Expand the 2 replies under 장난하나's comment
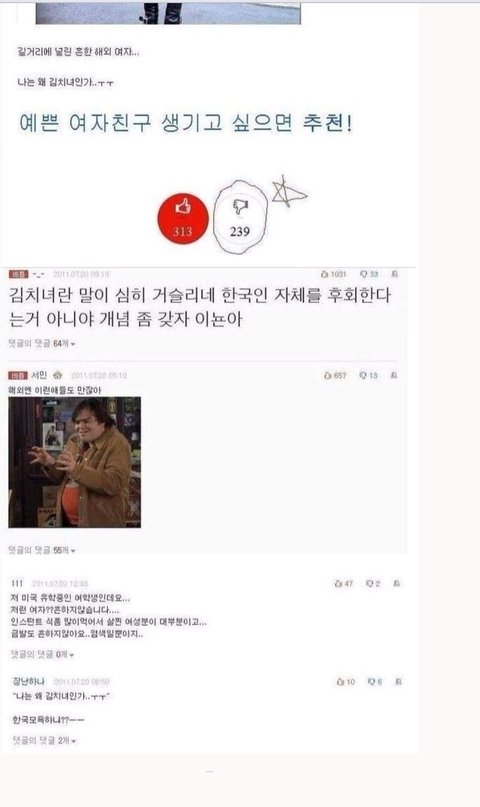Image resolution: width=480 pixels, height=807 pixels. [x=44, y=741]
